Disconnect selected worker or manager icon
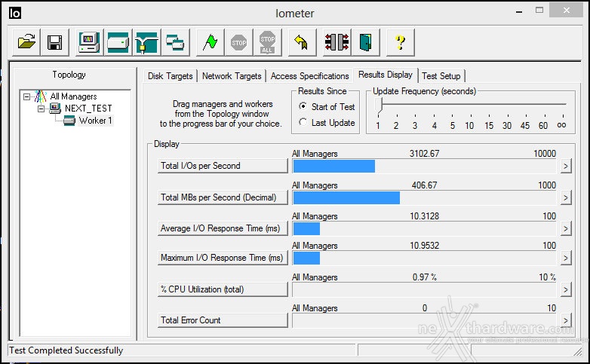Viewport: 590px width, 364px height. pyautogui.click(x=336, y=41)
